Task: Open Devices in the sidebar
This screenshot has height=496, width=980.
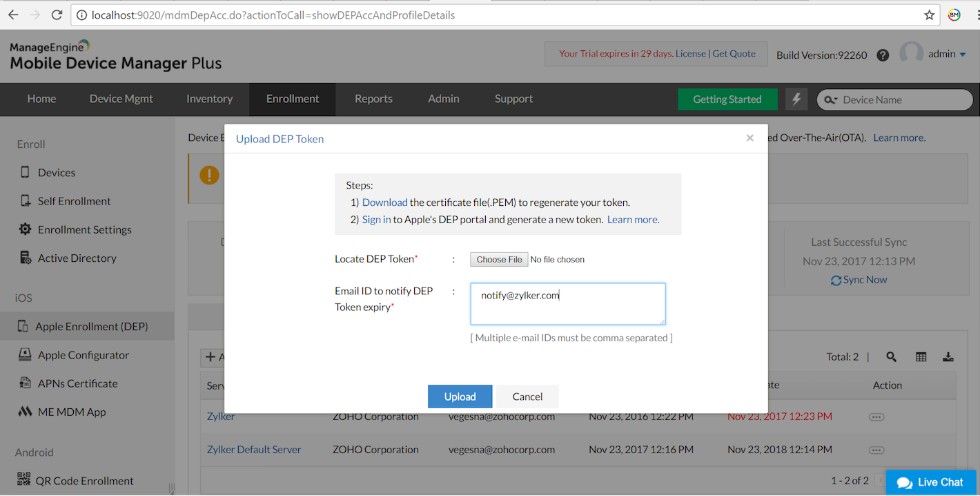Action: click(57, 173)
